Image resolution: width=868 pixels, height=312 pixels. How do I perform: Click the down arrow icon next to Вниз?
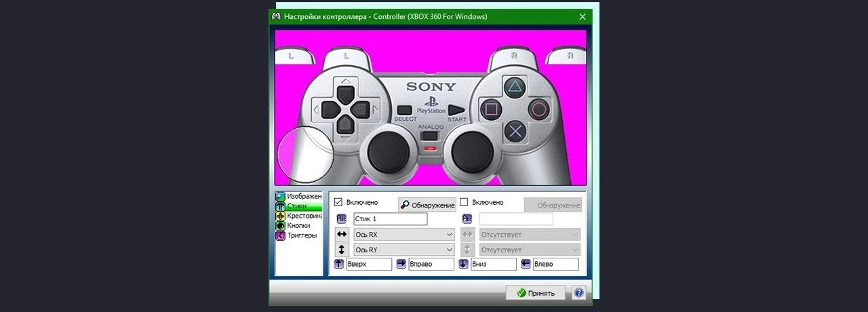coord(464,264)
